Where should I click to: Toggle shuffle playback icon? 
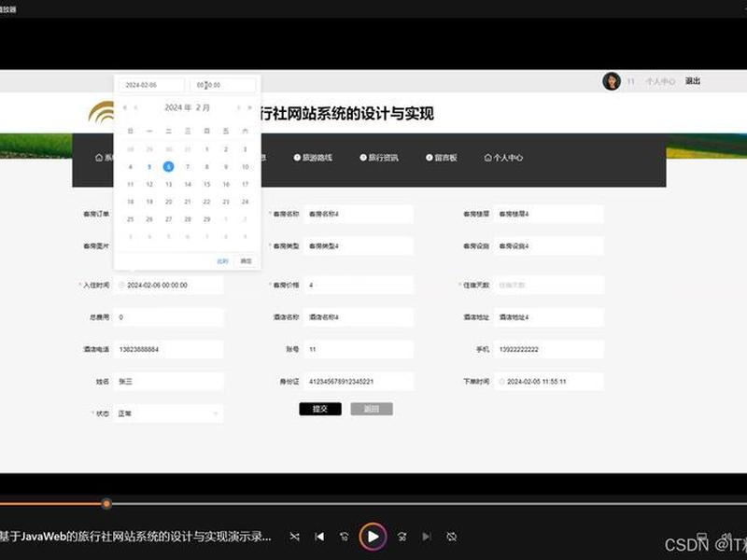click(x=294, y=537)
